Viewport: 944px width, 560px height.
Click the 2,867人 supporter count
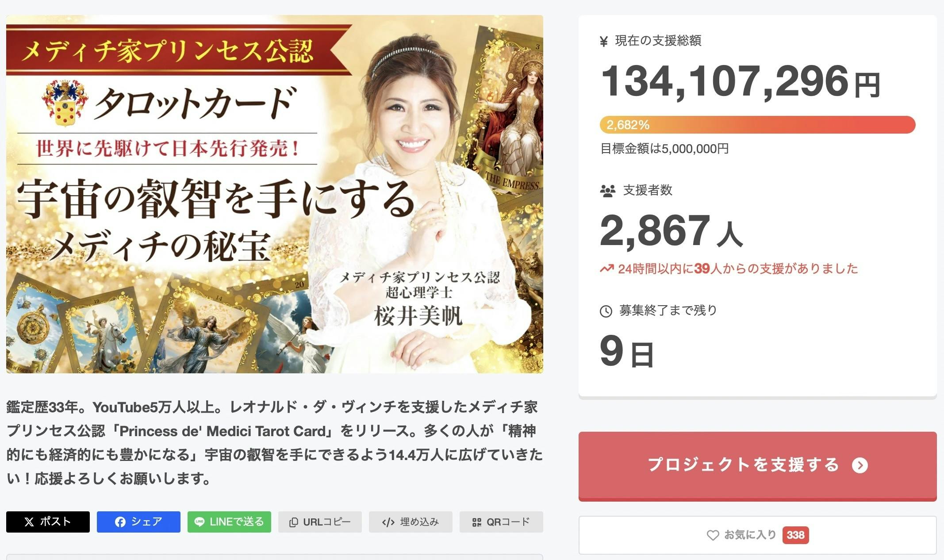(671, 231)
